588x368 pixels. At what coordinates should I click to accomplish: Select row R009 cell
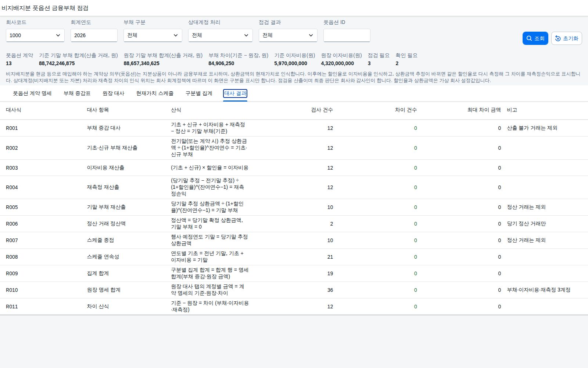12,273
